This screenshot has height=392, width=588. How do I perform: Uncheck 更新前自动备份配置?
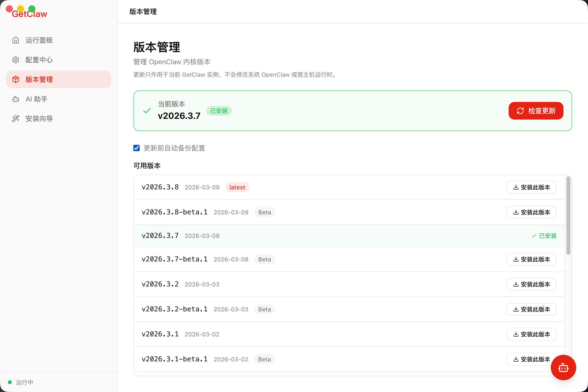[x=136, y=148]
